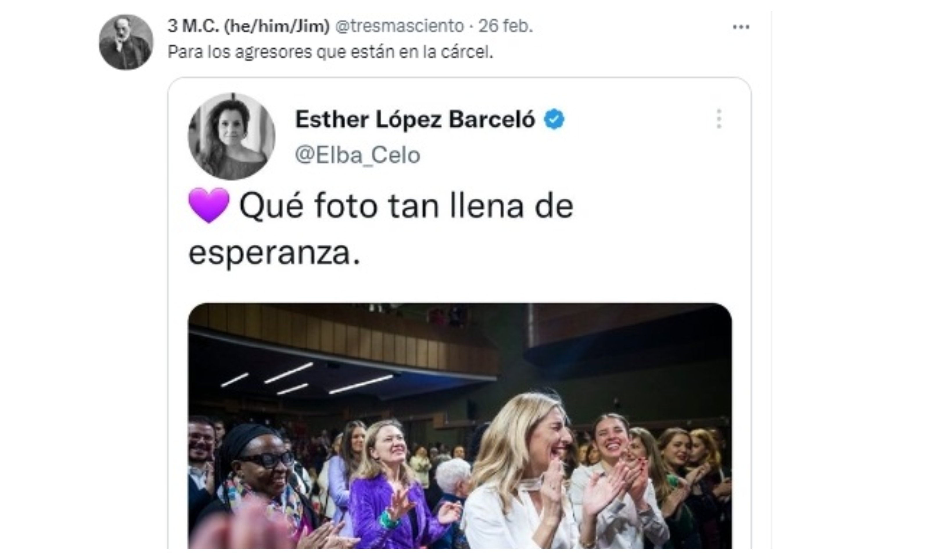Open 3 M.C.'s round profile avatar
Viewport: 948px width, 560px height.
click(126, 42)
